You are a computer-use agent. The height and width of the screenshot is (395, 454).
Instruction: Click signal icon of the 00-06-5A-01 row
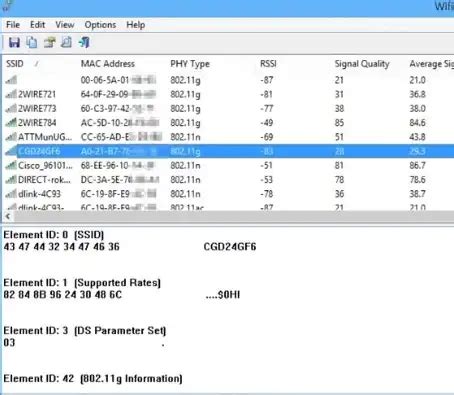(x=11, y=80)
